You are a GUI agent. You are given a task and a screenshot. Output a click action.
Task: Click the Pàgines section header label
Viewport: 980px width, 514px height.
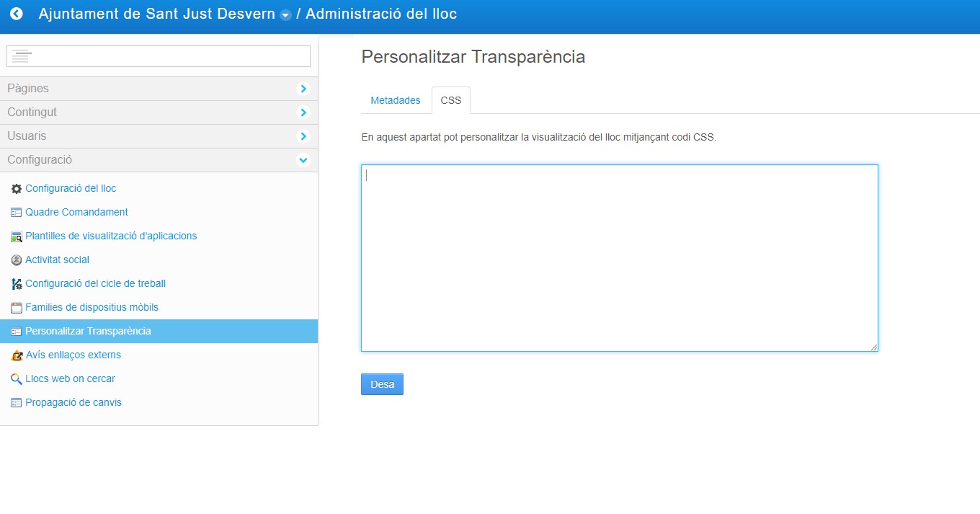(x=28, y=89)
